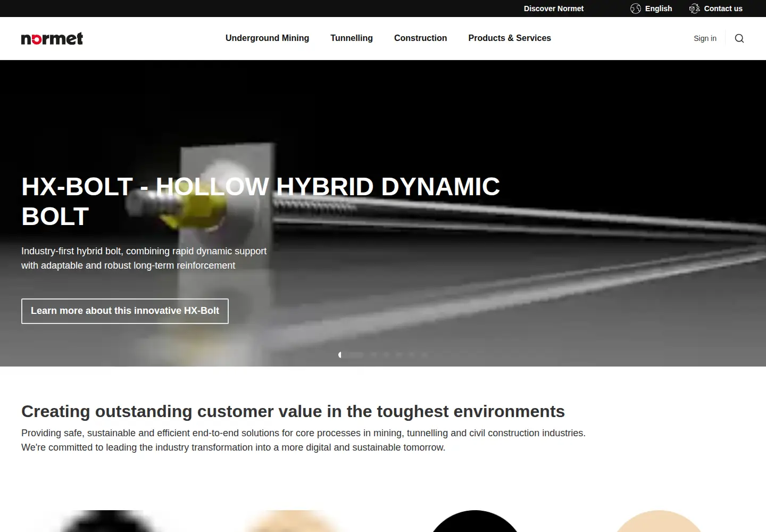Click the Normet logo
Image resolution: width=766 pixels, height=532 pixels.
[52, 38]
